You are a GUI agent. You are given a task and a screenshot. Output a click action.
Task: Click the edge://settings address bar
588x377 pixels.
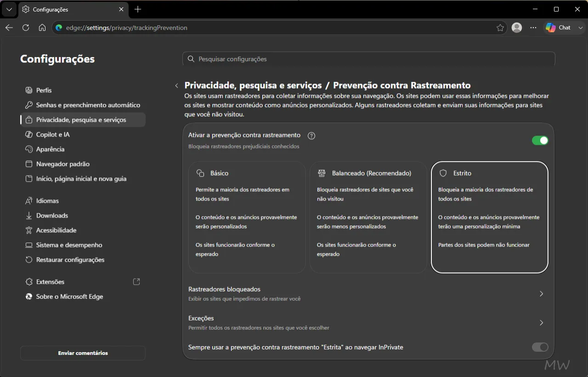click(x=280, y=28)
